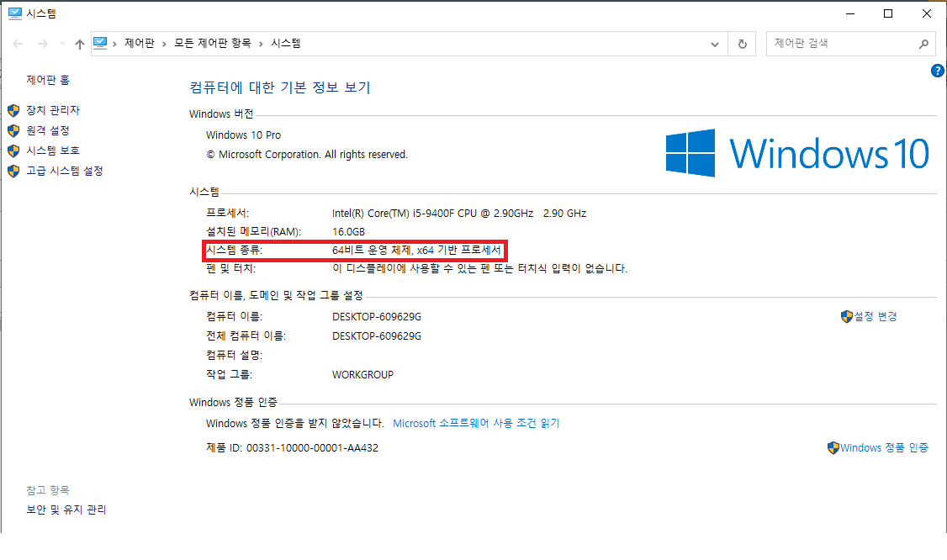
Task: Minimize the 시스템 window
Action: (x=850, y=13)
